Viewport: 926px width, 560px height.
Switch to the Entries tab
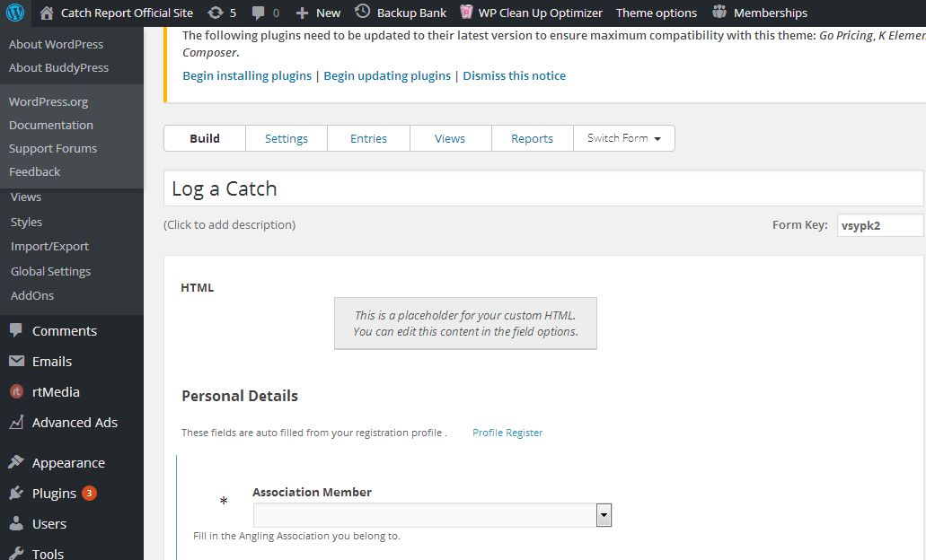pos(368,138)
